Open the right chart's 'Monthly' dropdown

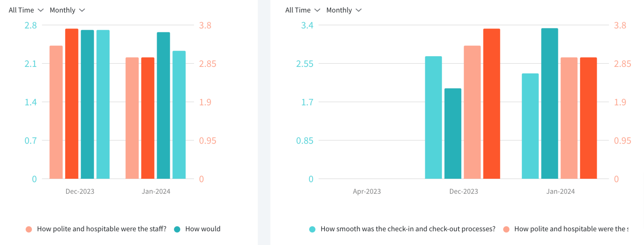click(x=344, y=10)
